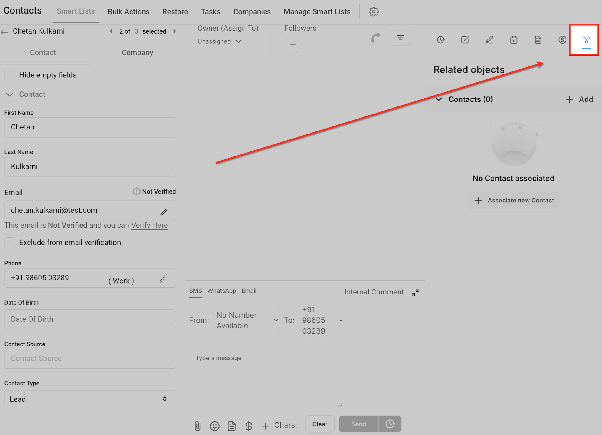Open the Contacts settings gear icon
The width and height of the screenshot is (602, 435).
[x=374, y=12]
